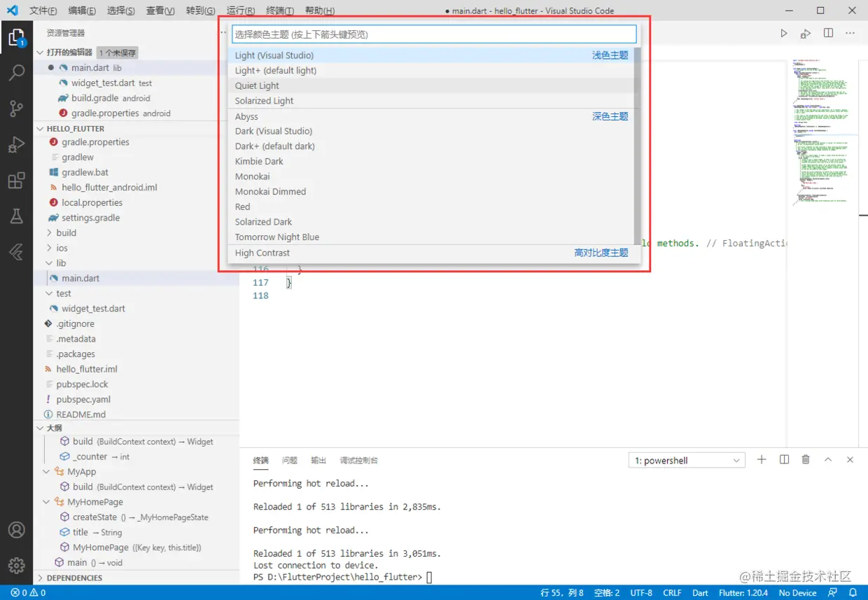Choose the Abyss theme
The image size is (868, 600).
click(431, 116)
